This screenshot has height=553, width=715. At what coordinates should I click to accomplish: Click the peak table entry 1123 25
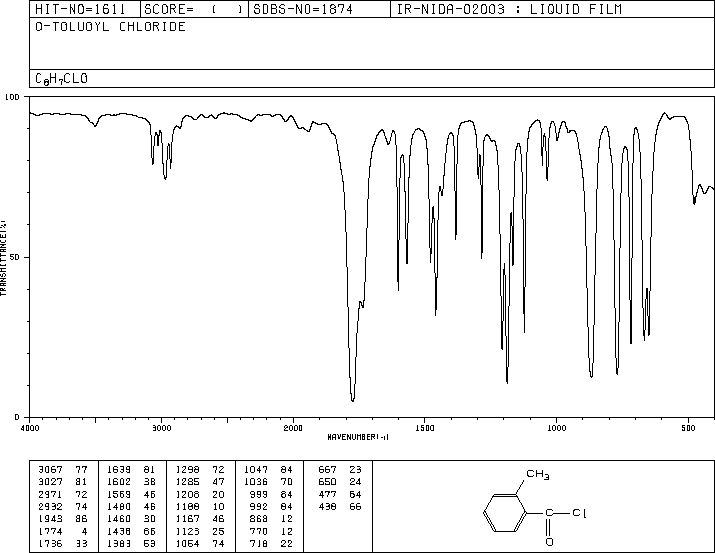click(x=200, y=532)
